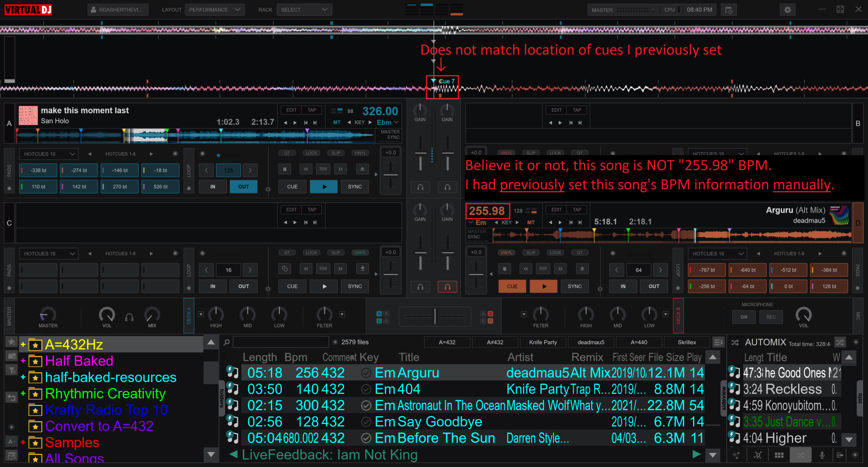Select the A=440 filter tab
868x467 pixels.
tap(639, 343)
